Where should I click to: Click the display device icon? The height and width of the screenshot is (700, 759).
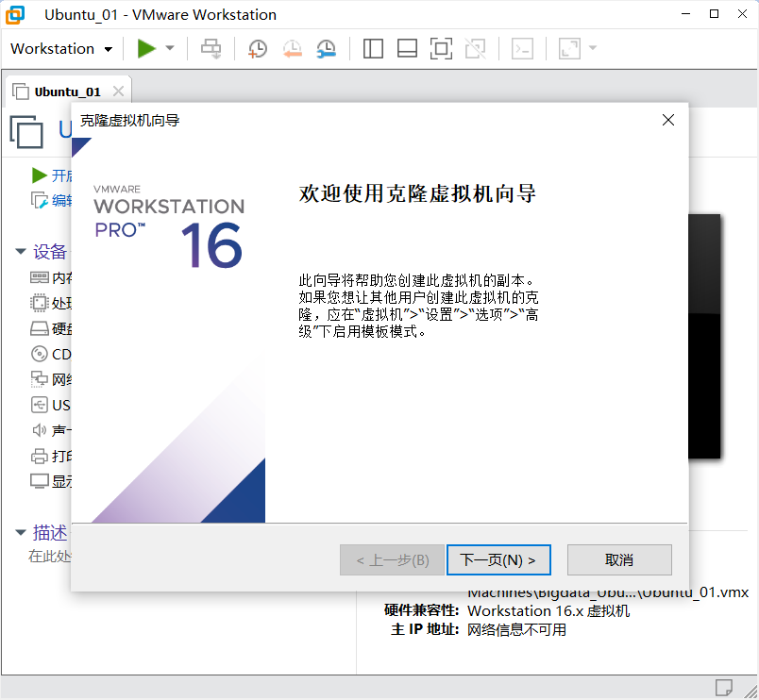tap(40, 481)
